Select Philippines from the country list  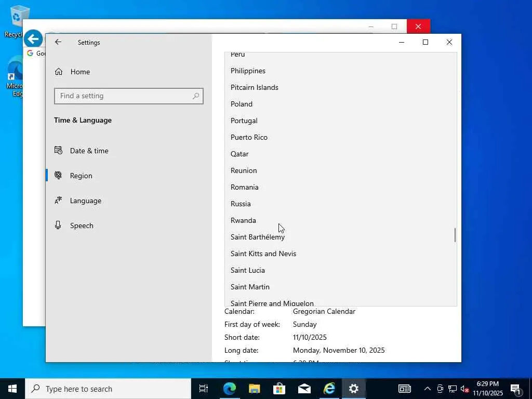click(x=341, y=71)
